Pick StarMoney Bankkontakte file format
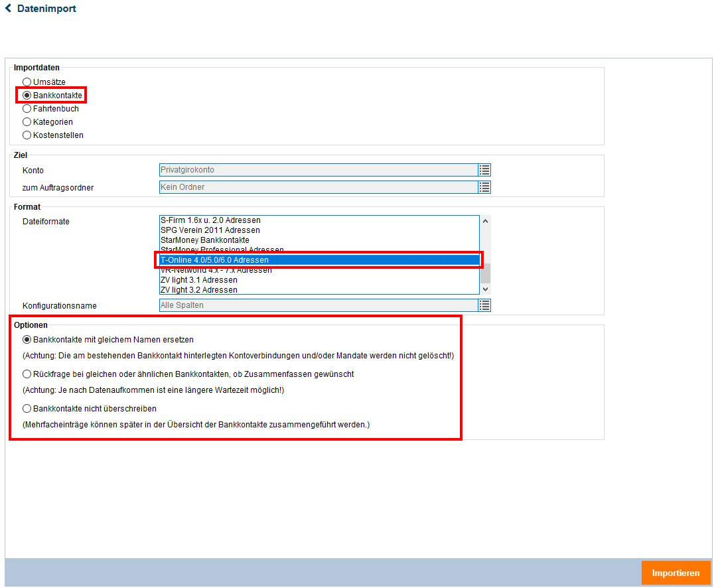This screenshot has width=714, height=588. 204,240
